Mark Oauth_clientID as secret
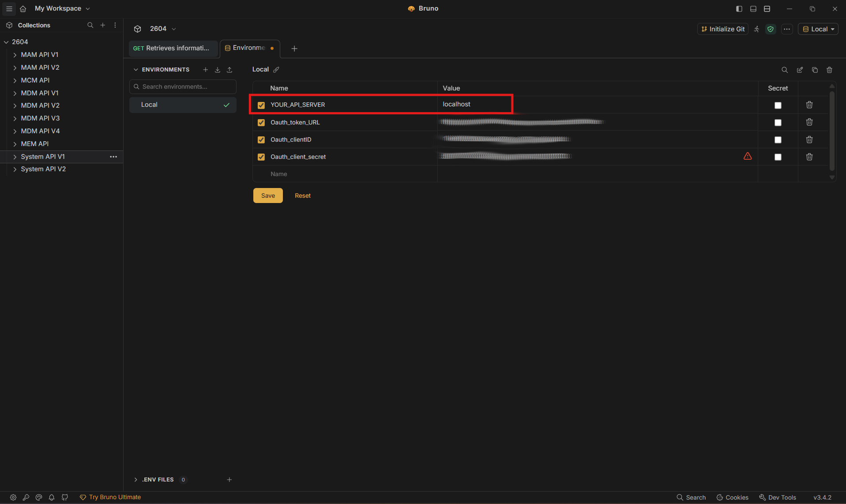This screenshot has height=504, width=846. click(778, 140)
